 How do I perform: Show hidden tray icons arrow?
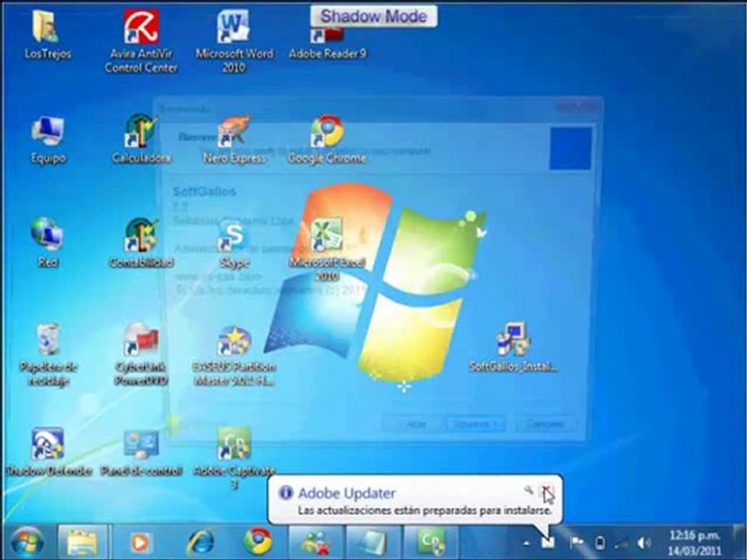pyautogui.click(x=527, y=543)
